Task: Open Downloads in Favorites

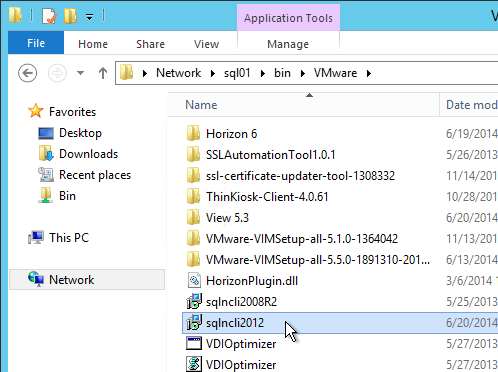Action: coord(88,154)
